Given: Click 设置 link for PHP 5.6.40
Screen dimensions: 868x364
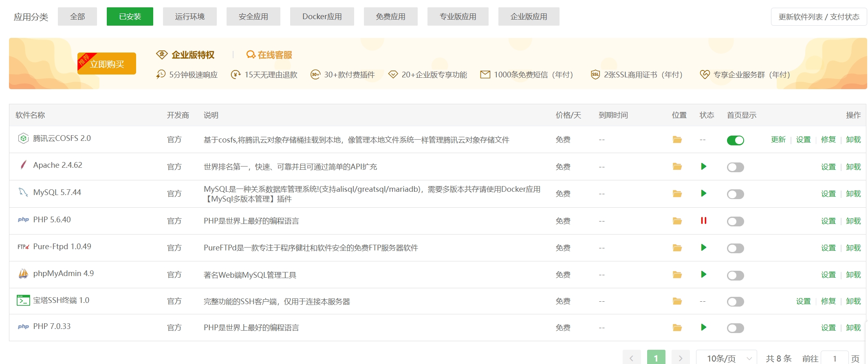Looking at the screenshot, I should coord(828,221).
